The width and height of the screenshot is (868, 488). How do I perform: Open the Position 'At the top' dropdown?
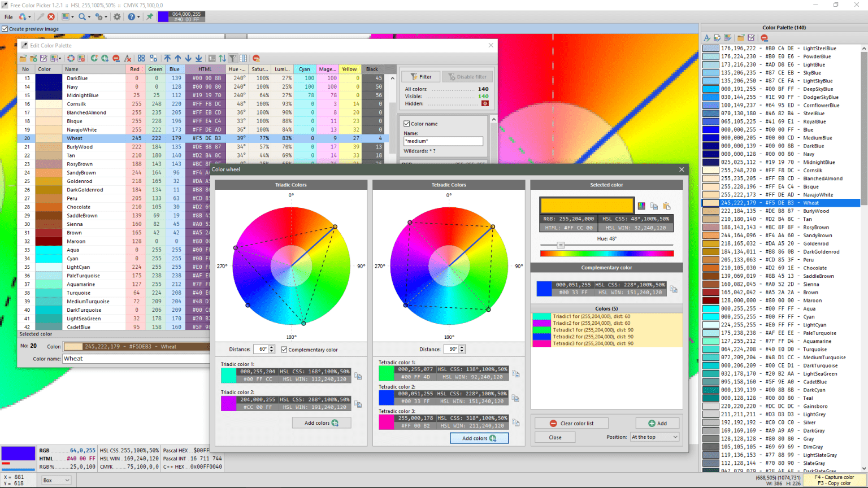pos(654,437)
